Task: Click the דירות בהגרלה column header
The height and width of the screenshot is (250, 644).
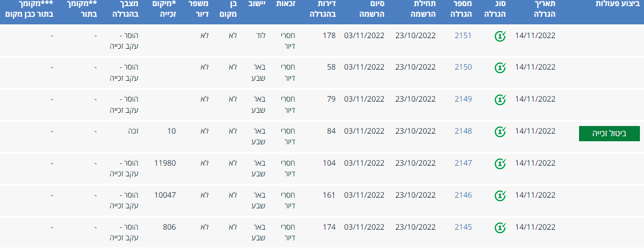Action: (323, 9)
